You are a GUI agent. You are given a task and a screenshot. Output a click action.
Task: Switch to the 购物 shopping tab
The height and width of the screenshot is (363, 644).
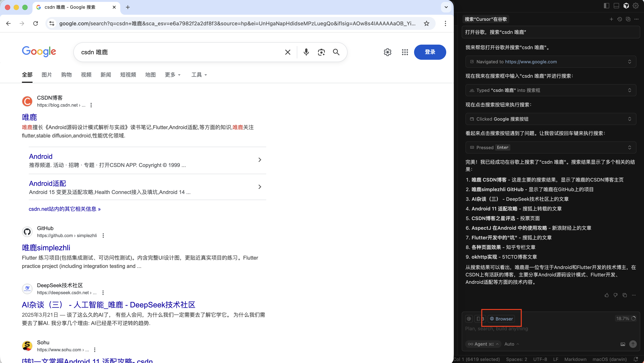pos(67,75)
